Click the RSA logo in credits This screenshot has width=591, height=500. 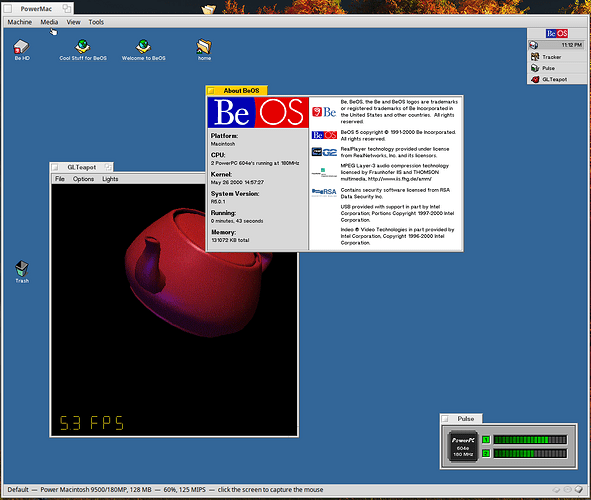tap(324, 193)
